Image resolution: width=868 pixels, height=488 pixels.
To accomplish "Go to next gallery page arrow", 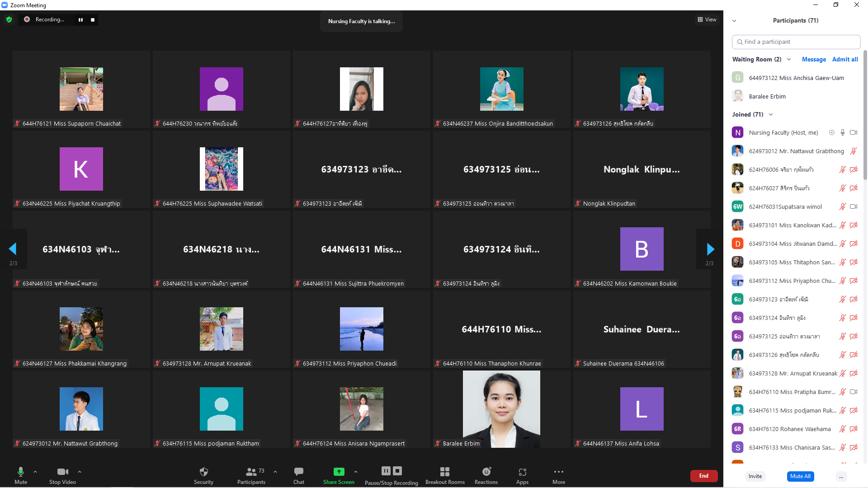I will coord(710,249).
